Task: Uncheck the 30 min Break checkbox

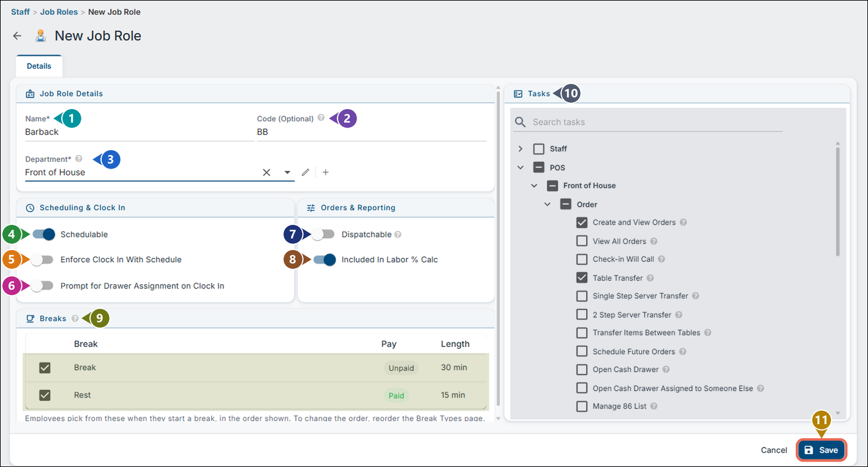Action: (45, 368)
